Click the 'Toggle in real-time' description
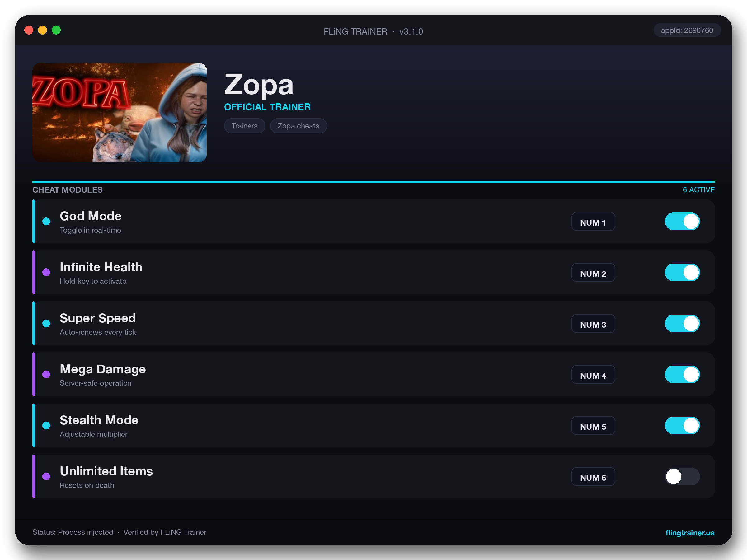 90,230
